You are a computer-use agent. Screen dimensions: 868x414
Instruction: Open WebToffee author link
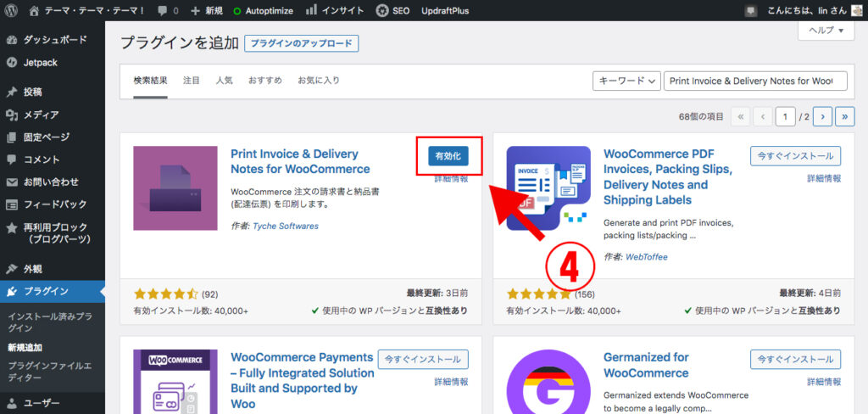coord(647,256)
